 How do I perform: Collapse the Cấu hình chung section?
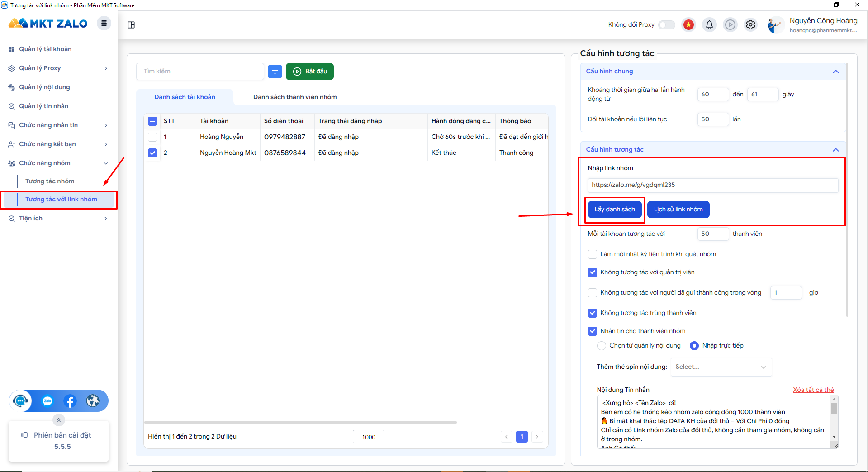(x=835, y=72)
